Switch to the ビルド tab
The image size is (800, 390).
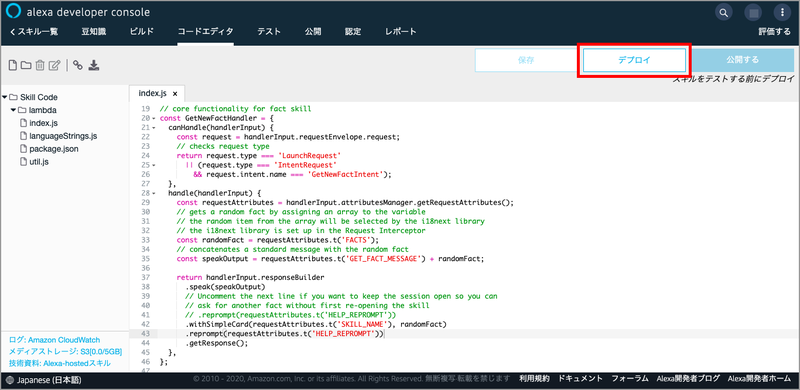pos(142,32)
